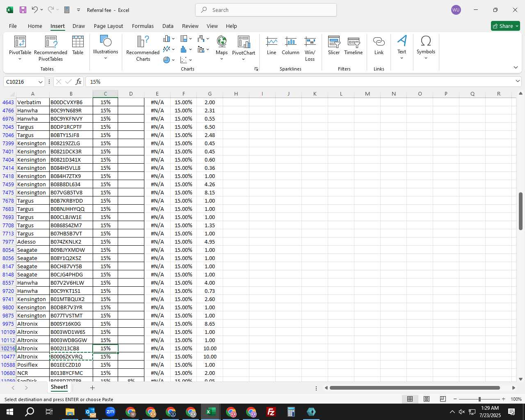Open the Name Box dropdown
Image resolution: width=525 pixels, height=420 pixels.
(40, 82)
